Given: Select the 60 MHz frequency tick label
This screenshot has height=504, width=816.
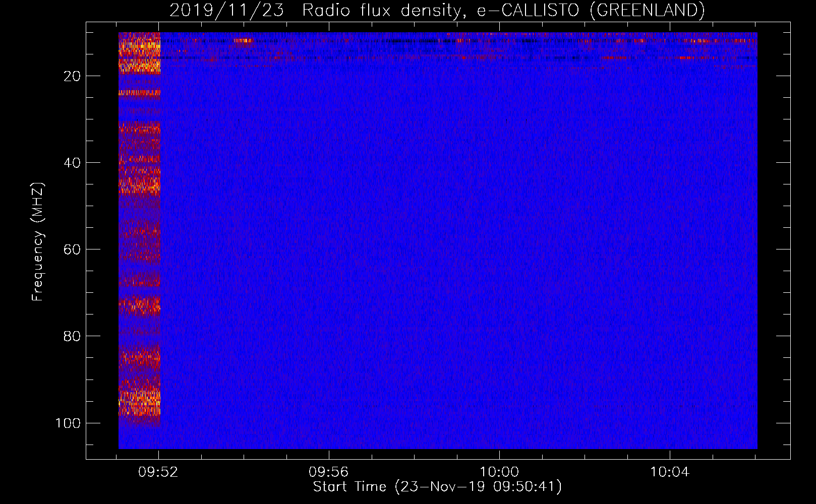Looking at the screenshot, I should [72, 249].
